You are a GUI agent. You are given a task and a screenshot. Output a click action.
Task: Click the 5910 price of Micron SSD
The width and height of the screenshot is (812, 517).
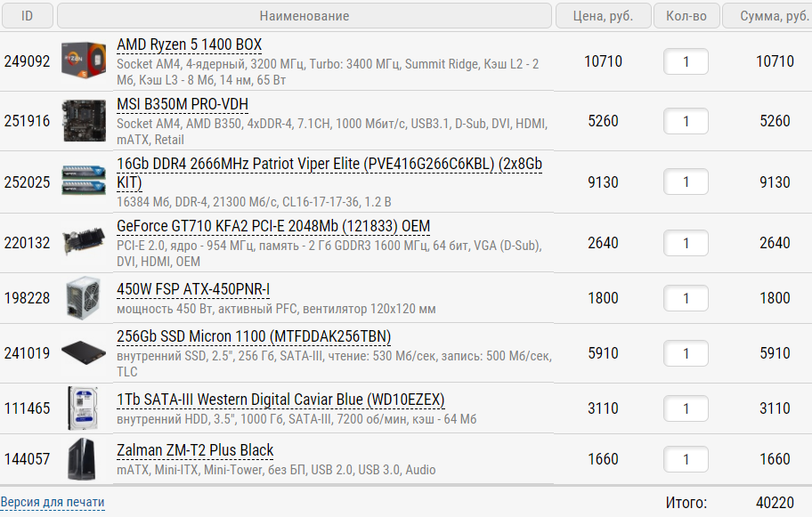pyautogui.click(x=603, y=353)
